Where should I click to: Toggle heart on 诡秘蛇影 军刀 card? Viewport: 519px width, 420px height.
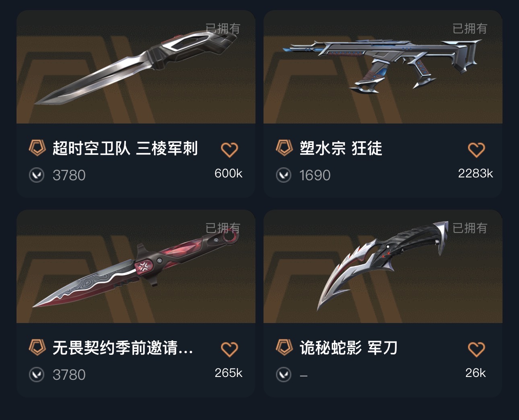(476, 349)
